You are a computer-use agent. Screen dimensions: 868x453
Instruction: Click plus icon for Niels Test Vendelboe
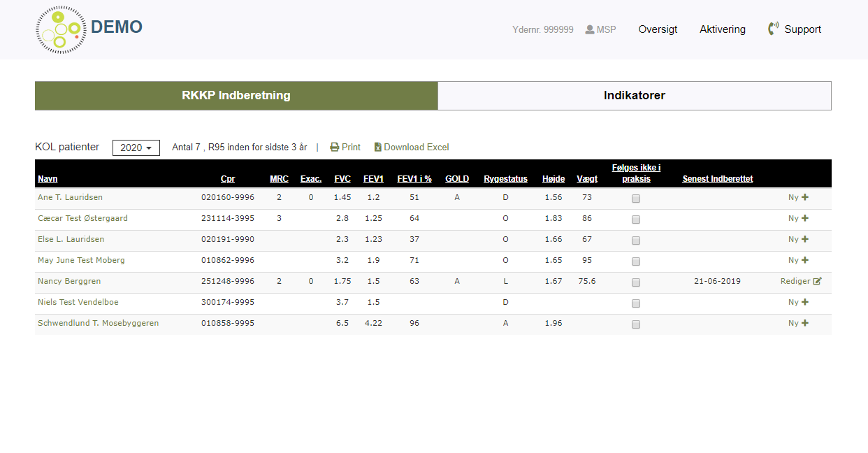coord(805,302)
